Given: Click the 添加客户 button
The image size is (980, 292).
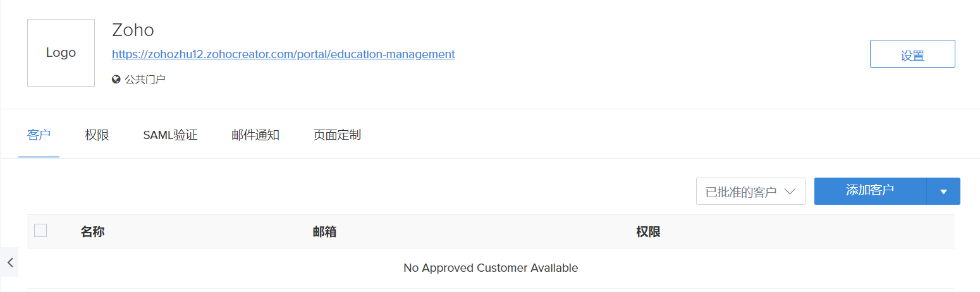Looking at the screenshot, I should point(870,191).
